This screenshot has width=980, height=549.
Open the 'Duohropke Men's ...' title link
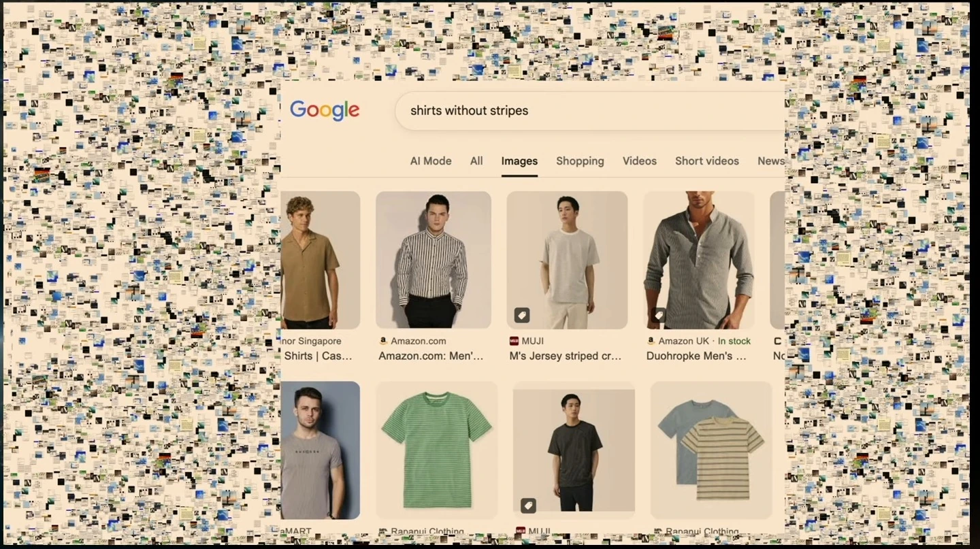[696, 356]
